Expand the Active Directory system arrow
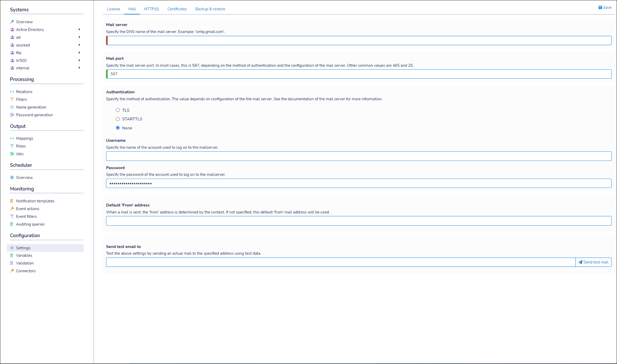The image size is (617, 364). [x=79, y=30]
